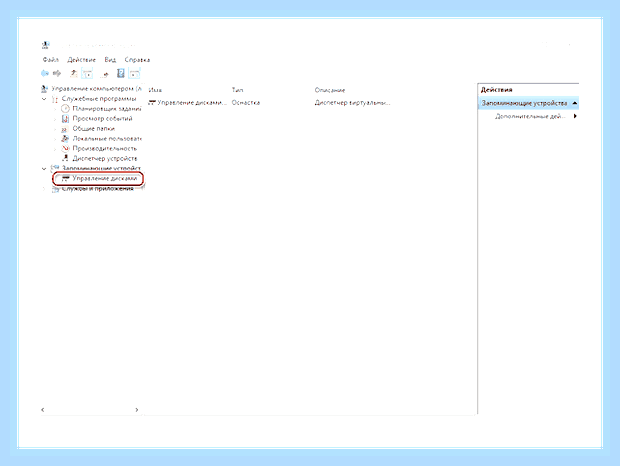Click the Просмотр событий icon in the tree
This screenshot has height=466, width=620.
[x=65, y=119]
